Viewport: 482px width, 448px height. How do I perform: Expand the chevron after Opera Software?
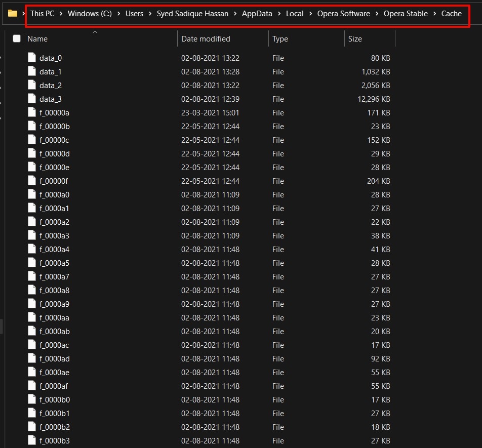(x=377, y=14)
